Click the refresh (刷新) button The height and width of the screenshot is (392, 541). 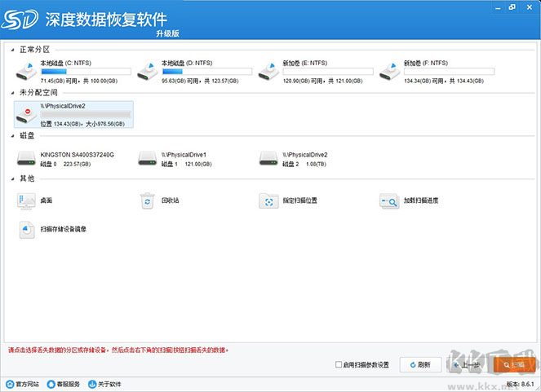tap(420, 365)
